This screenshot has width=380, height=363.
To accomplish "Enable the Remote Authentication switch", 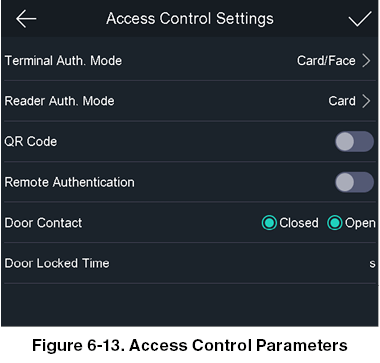I will (x=354, y=182).
